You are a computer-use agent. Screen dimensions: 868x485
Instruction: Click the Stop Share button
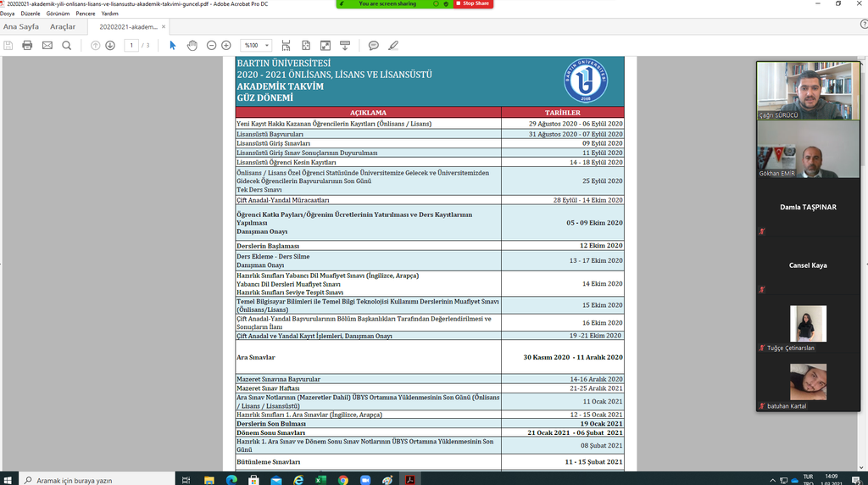[x=476, y=3]
